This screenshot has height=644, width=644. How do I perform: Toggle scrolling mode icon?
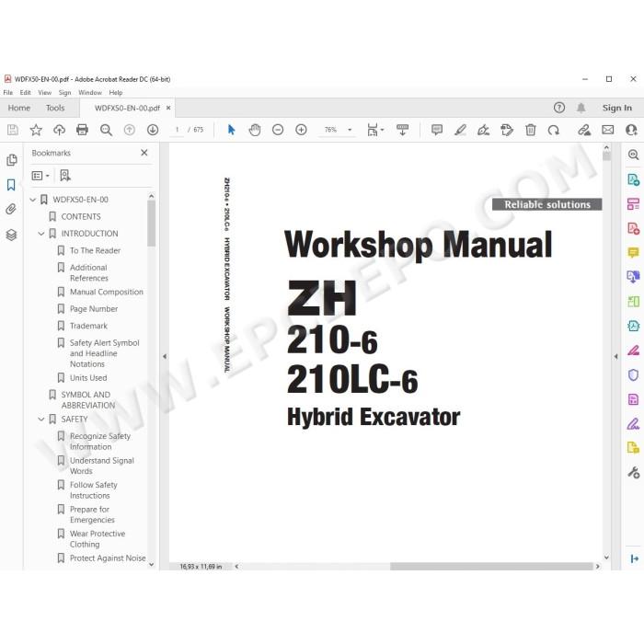pos(403,131)
